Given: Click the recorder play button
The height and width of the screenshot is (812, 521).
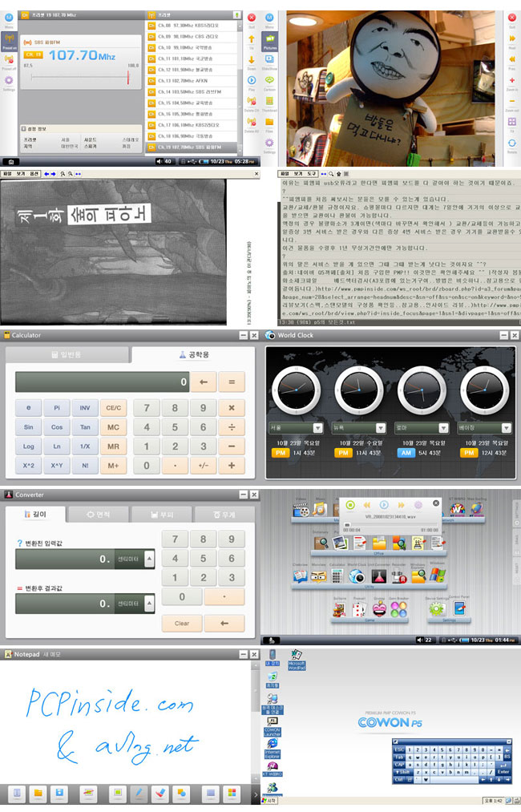Looking at the screenshot, I should click(384, 505).
